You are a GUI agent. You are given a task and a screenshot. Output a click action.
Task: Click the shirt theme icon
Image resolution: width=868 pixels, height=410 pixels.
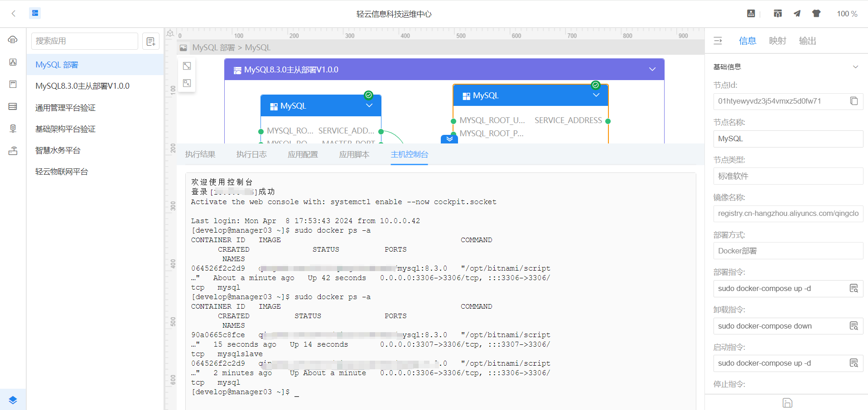(816, 14)
